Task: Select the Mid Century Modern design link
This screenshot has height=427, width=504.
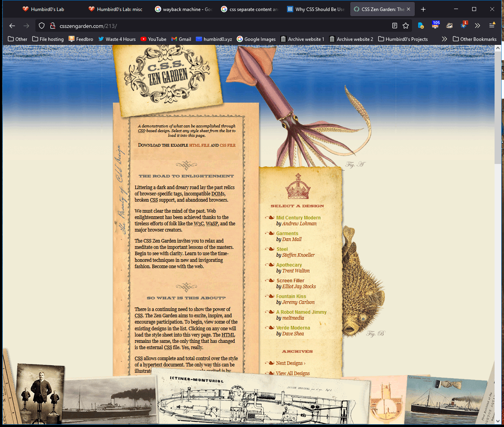Action: click(298, 217)
